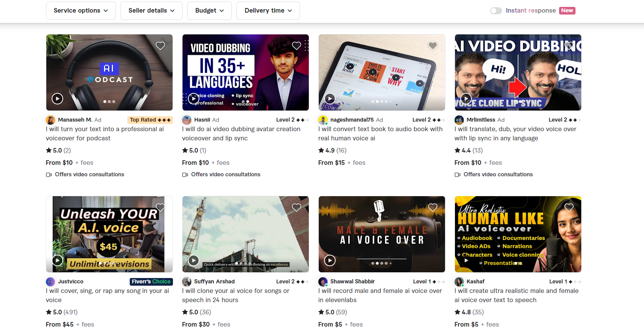The height and width of the screenshot is (335, 644).
Task: Open Justvicco's seller profile link
Action: point(70,281)
